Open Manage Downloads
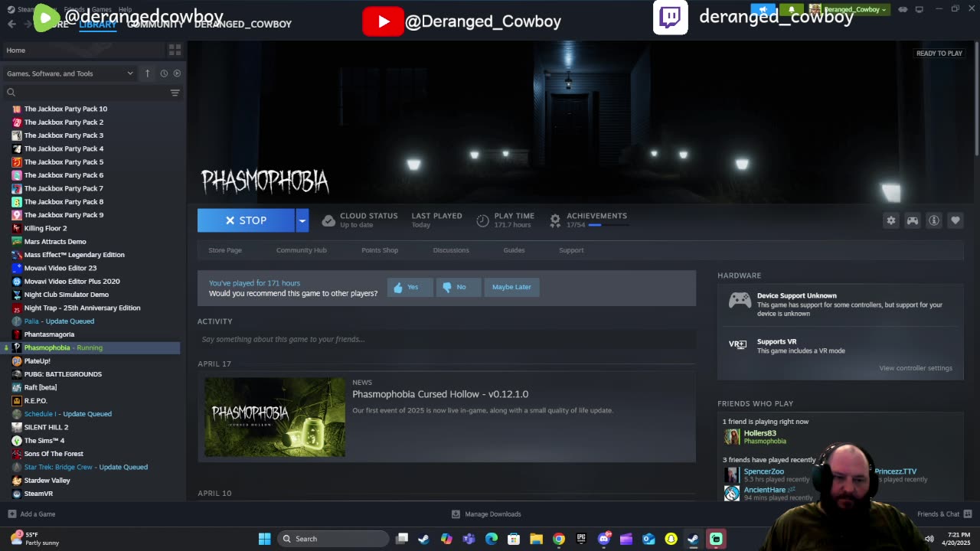Image resolution: width=980 pixels, height=551 pixels. click(x=486, y=514)
